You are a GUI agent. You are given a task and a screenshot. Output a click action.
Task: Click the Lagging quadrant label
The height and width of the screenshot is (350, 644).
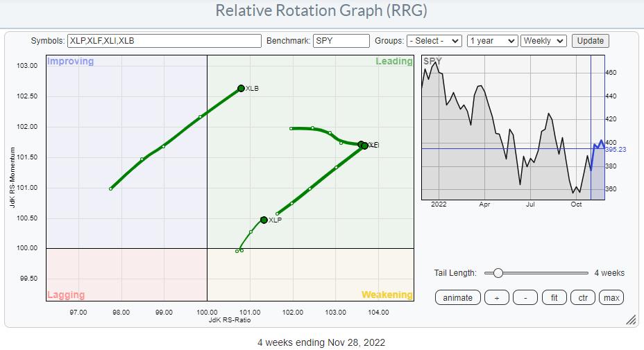(65, 295)
